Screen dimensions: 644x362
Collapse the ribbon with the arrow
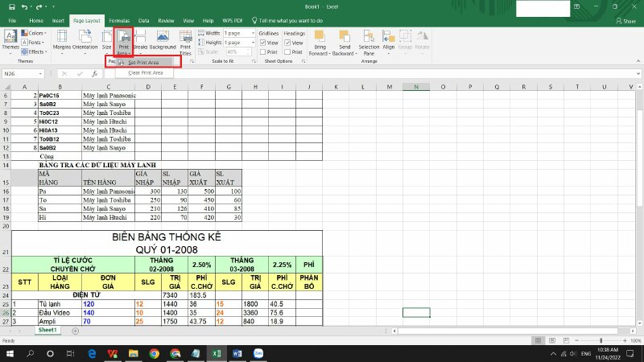point(638,61)
